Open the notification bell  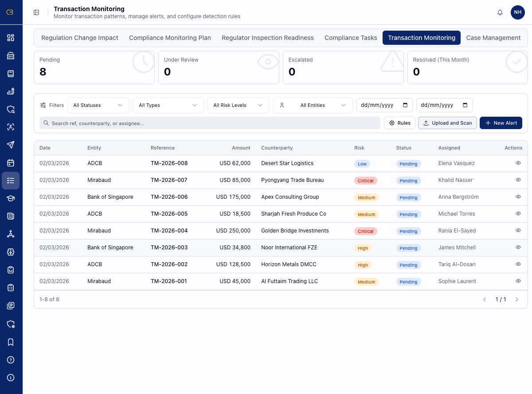pyautogui.click(x=500, y=12)
